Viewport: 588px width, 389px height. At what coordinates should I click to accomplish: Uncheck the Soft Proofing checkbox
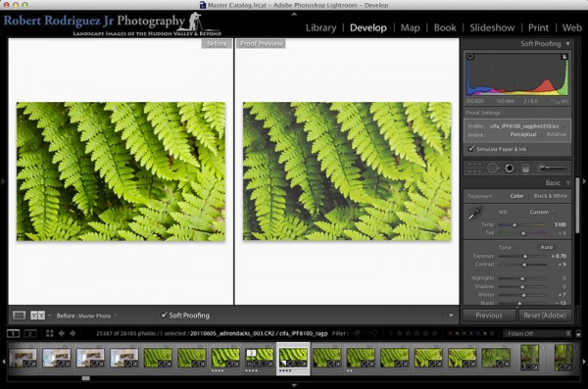pyautogui.click(x=164, y=315)
